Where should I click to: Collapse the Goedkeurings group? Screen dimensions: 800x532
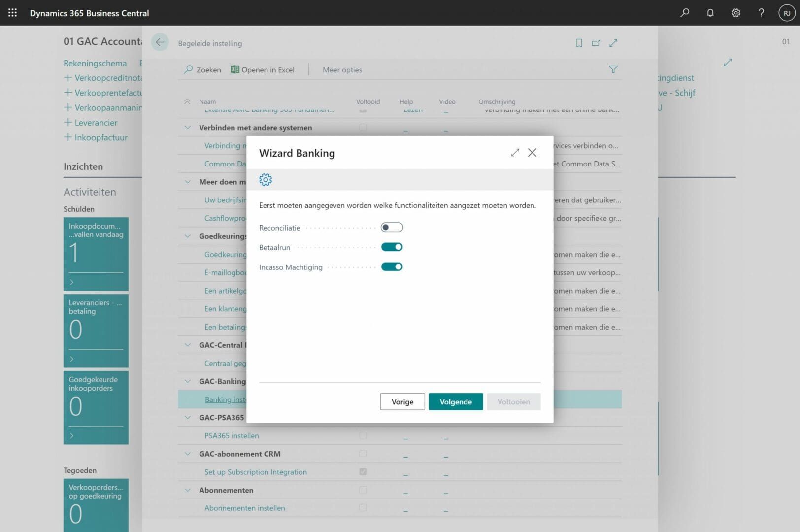(x=188, y=236)
